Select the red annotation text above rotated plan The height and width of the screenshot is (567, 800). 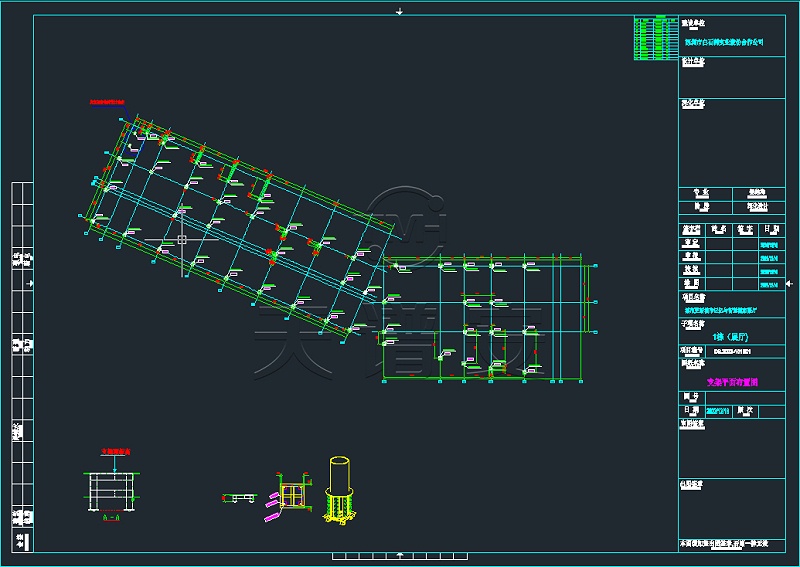[106, 102]
